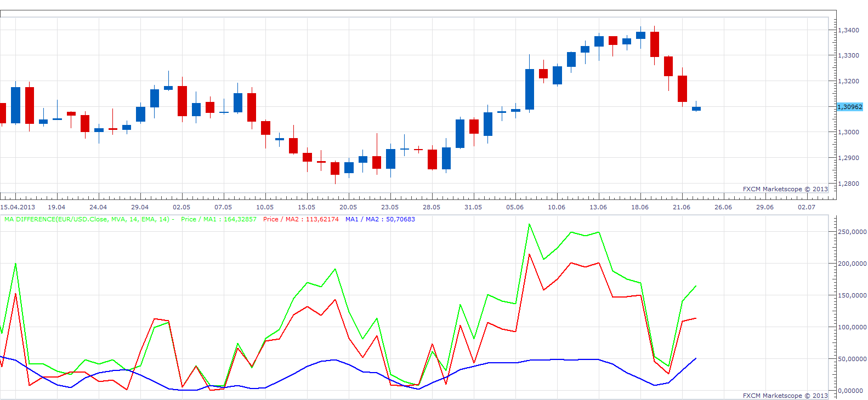
Task: Click the endpoint of the blue MA1/MA2 line
Action: click(696, 358)
